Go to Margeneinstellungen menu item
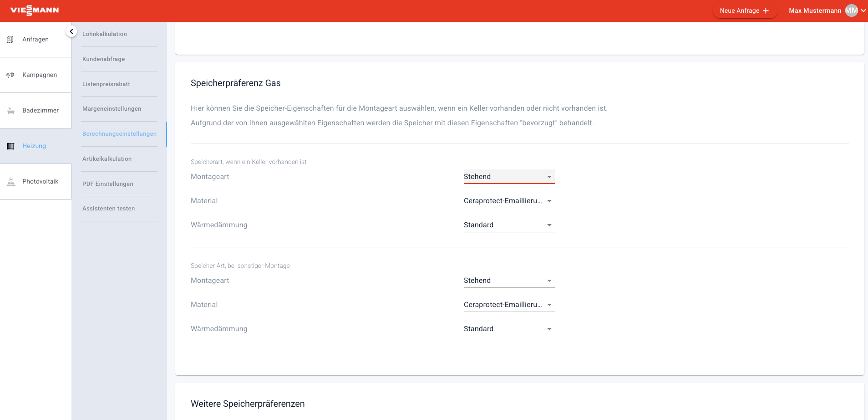868x420 pixels. point(112,109)
